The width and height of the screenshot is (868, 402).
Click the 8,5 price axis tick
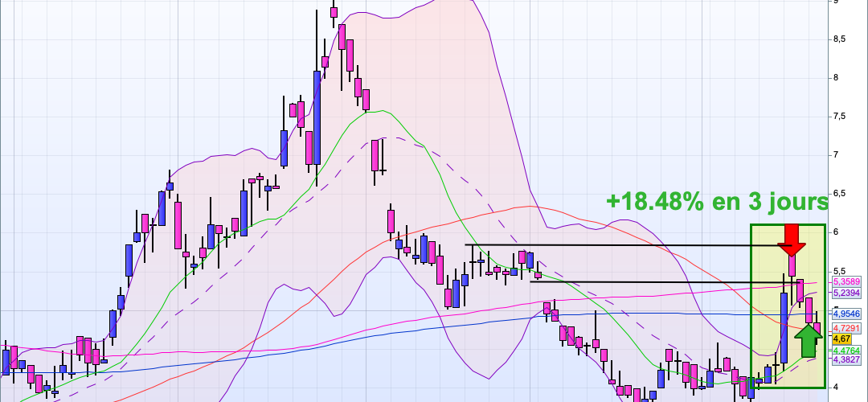pos(839,39)
